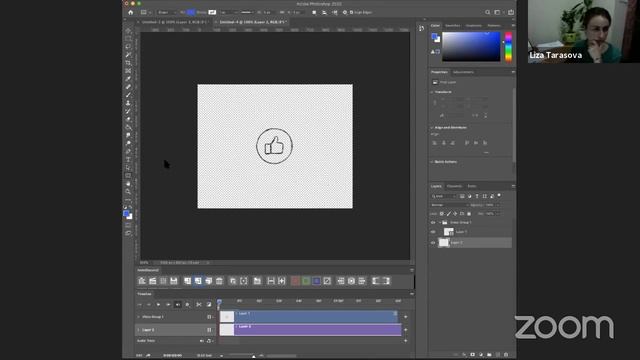This screenshot has width=640, height=360.
Task: Toggle visibility of Layer 1
Action: [x=433, y=232]
